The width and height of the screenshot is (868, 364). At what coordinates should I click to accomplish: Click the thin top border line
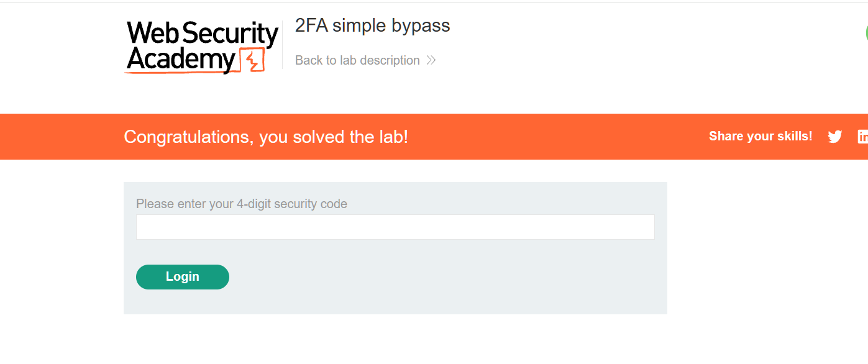(434, 2)
